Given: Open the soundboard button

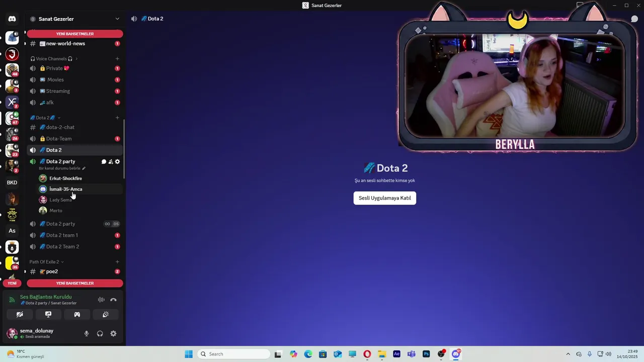Looking at the screenshot, I should coord(106,314).
